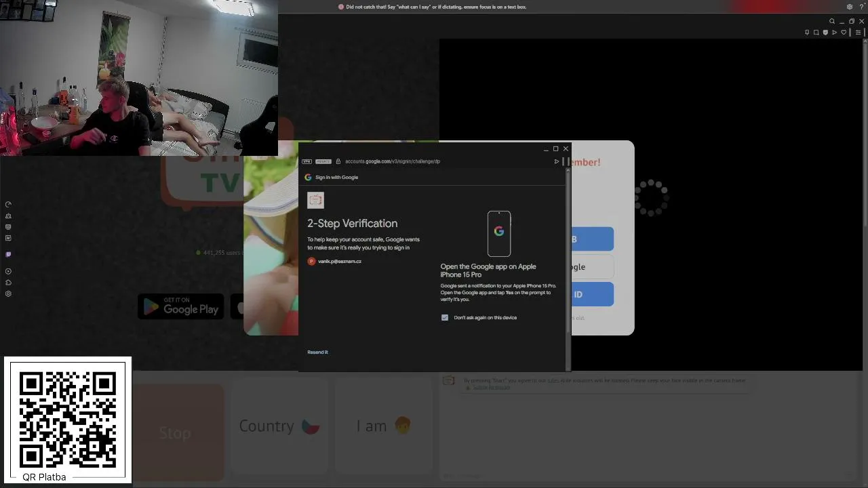Image resolution: width=868 pixels, height=488 pixels.
Task: Open browser settings gear in sidebar
Action: point(8,293)
